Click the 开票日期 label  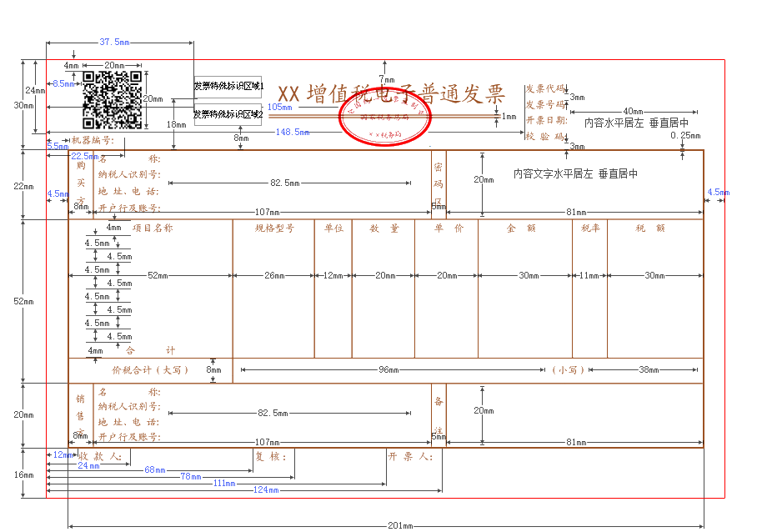tap(546, 120)
